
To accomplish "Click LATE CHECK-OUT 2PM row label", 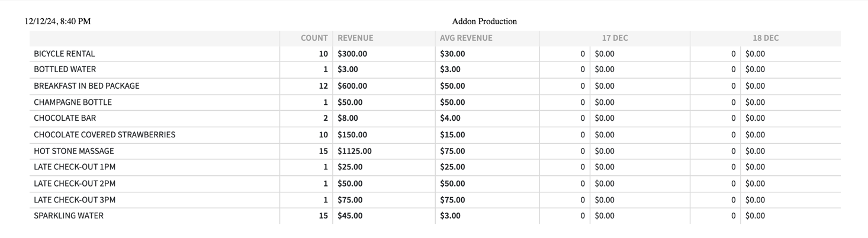I will click(x=74, y=184).
